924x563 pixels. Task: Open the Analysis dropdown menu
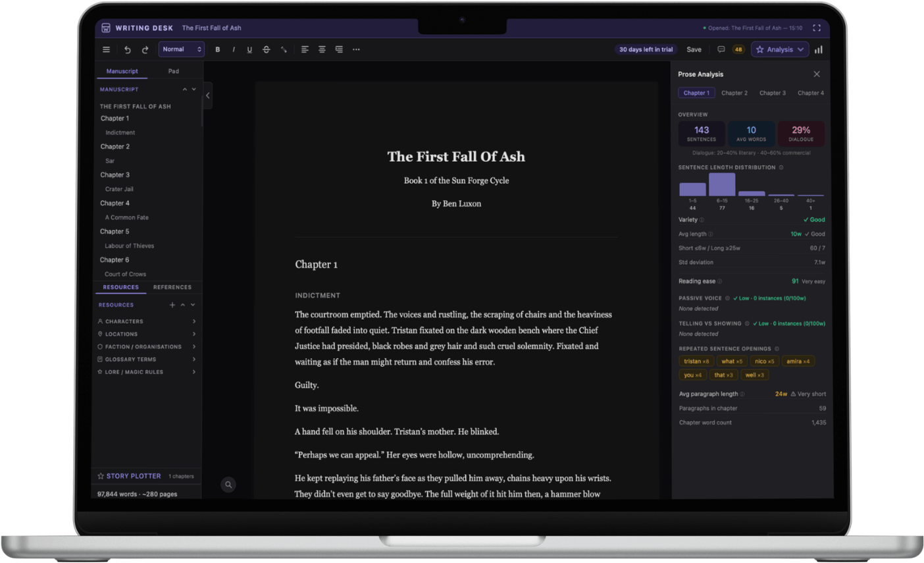tap(780, 49)
